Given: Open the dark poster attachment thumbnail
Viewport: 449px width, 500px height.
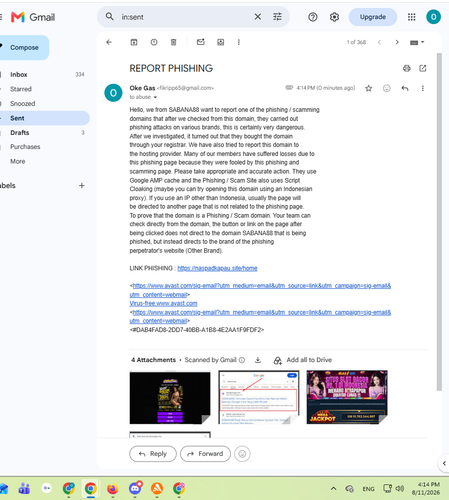Looking at the screenshot, I should pyautogui.click(x=170, y=397).
